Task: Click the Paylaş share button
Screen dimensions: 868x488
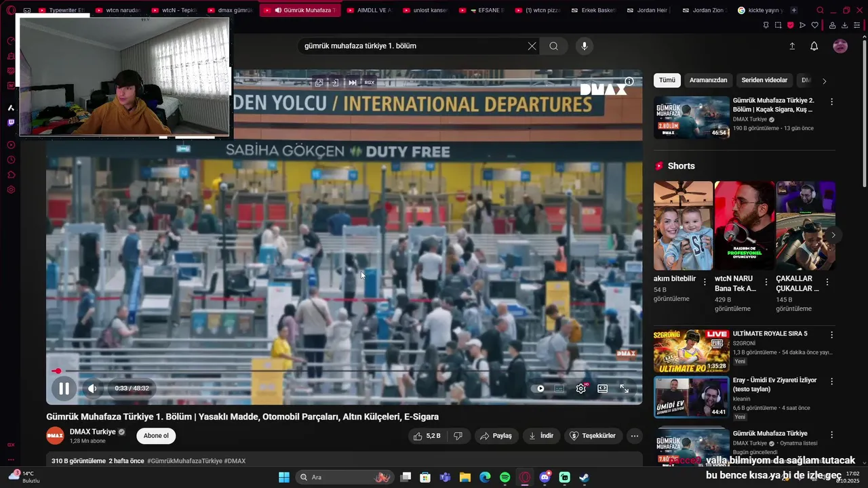Action: point(496,436)
